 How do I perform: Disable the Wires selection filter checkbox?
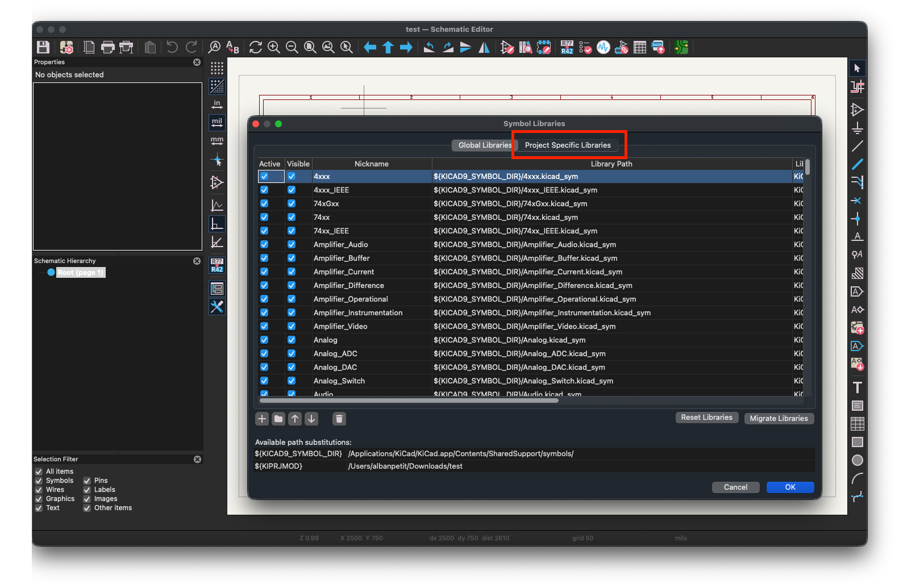(39, 490)
